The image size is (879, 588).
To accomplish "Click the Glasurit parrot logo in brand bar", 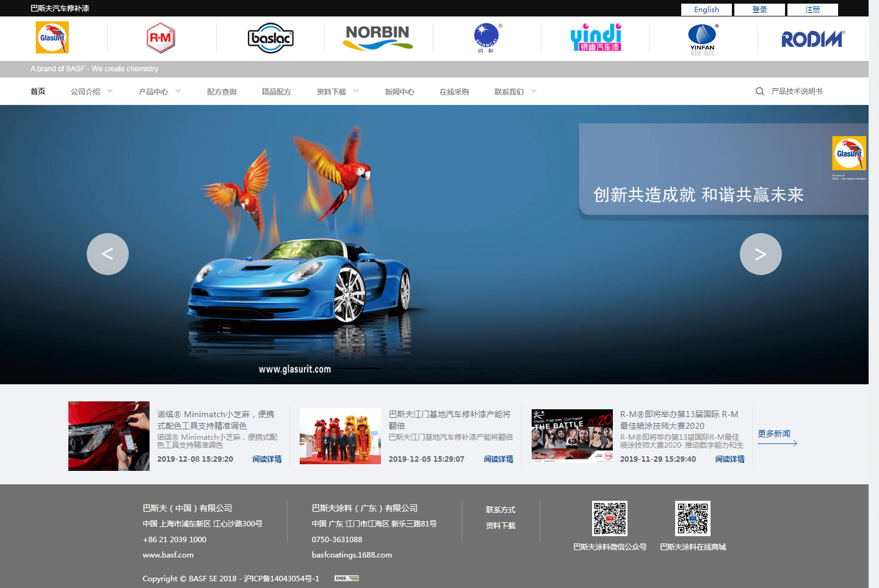I will click(x=52, y=38).
